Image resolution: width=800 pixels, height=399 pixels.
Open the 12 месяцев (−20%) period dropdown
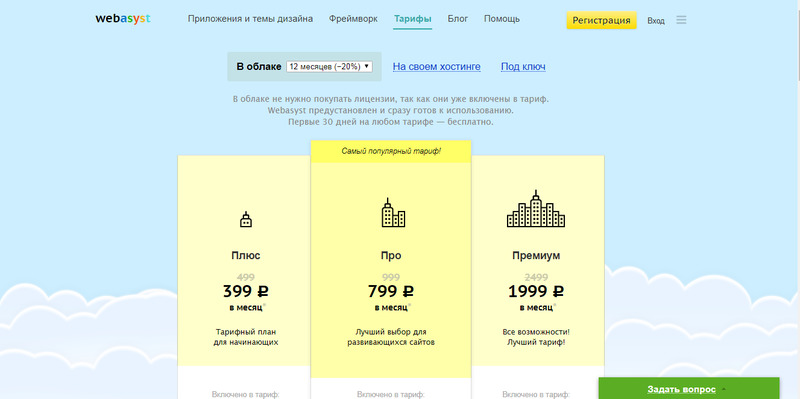point(329,67)
